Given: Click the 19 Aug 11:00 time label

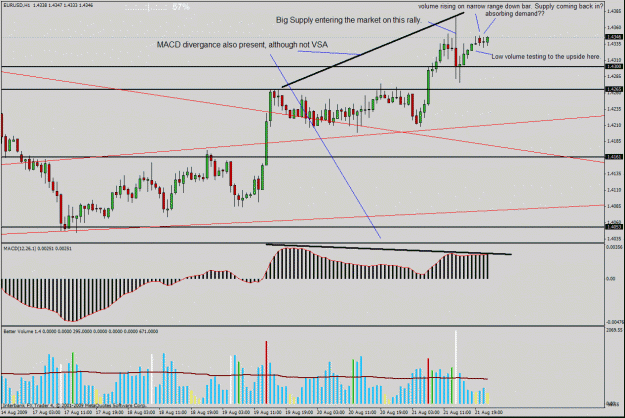Looking at the screenshot, I should pyautogui.click(x=267, y=412).
